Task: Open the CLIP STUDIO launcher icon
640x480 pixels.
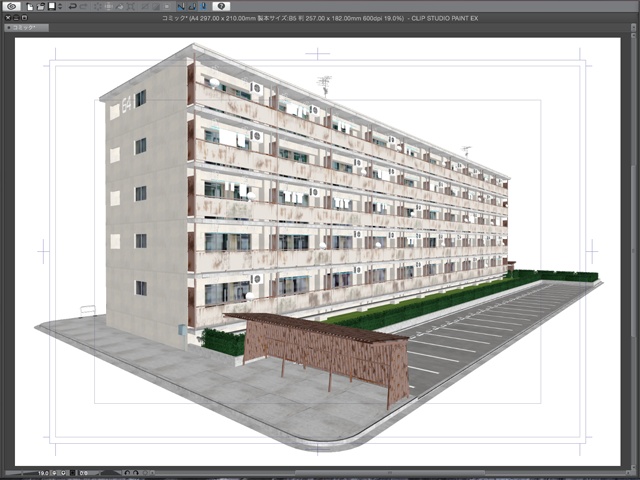Action: pyautogui.click(x=11, y=6)
